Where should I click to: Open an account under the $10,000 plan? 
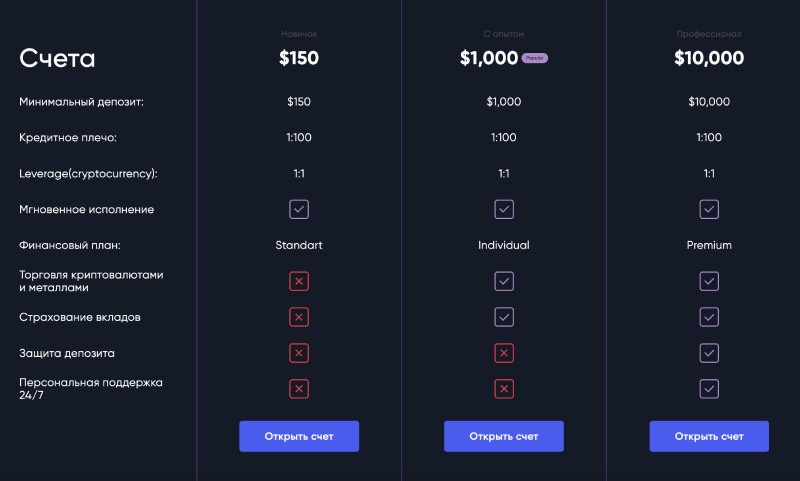709,436
